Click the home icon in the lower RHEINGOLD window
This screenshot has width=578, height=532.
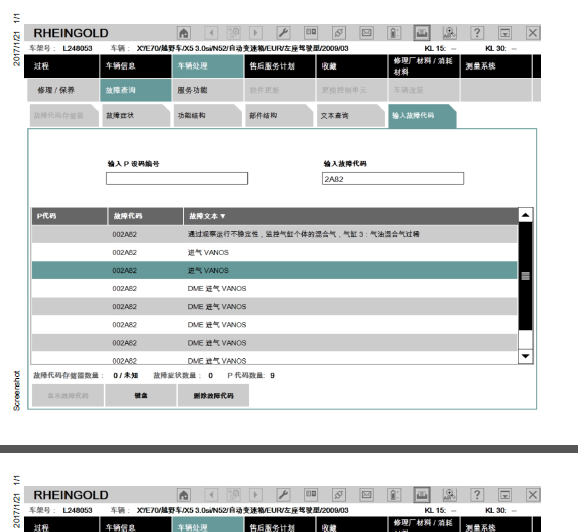tap(184, 495)
